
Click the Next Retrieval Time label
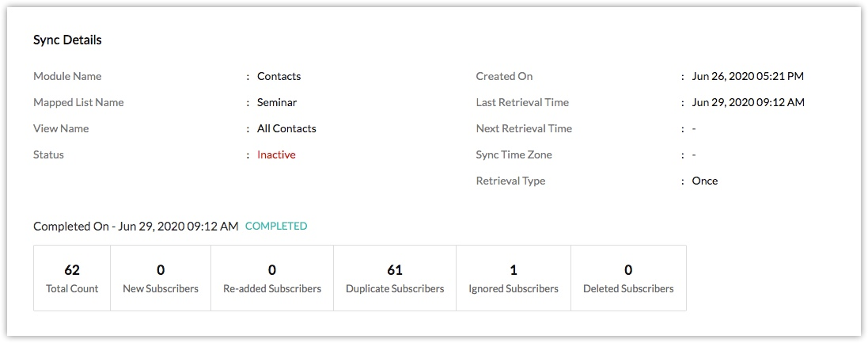click(x=524, y=128)
